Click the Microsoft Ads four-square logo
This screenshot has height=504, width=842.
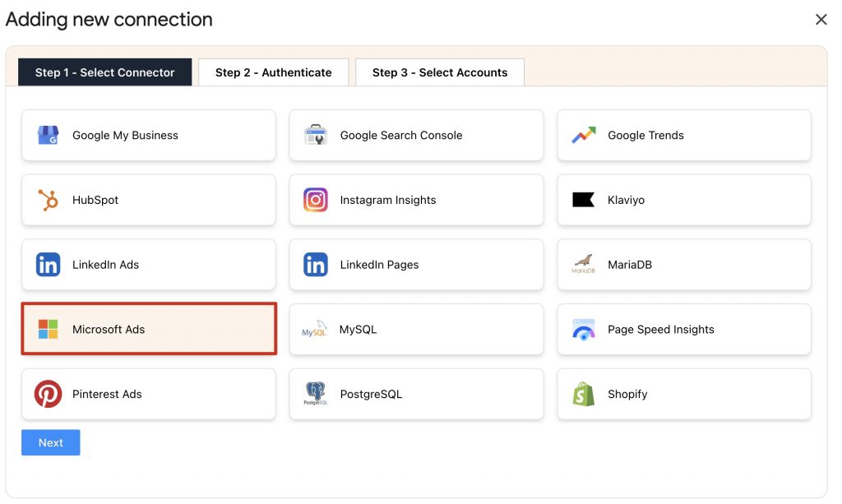click(x=48, y=329)
